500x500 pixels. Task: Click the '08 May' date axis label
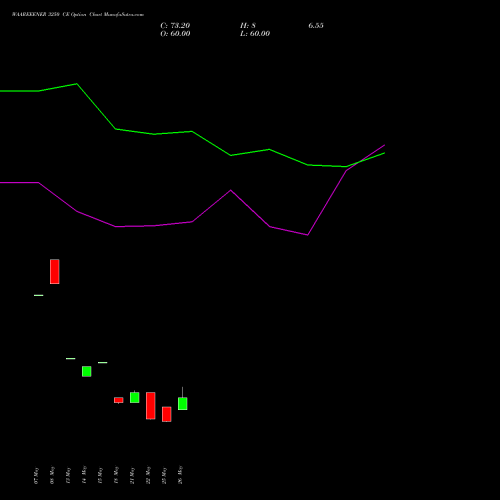[52, 475]
